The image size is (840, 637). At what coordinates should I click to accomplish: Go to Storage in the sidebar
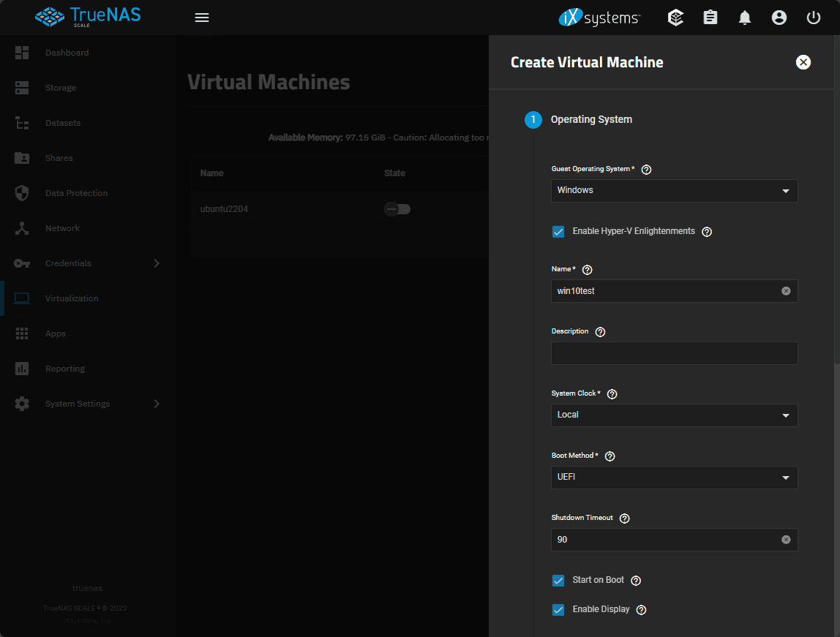coord(61,88)
